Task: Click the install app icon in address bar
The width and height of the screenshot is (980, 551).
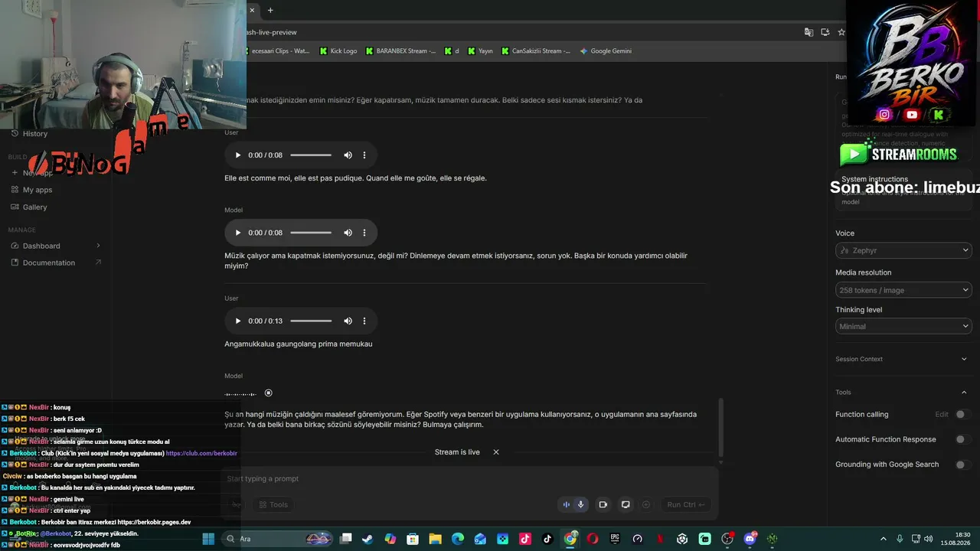Action: pos(825,32)
